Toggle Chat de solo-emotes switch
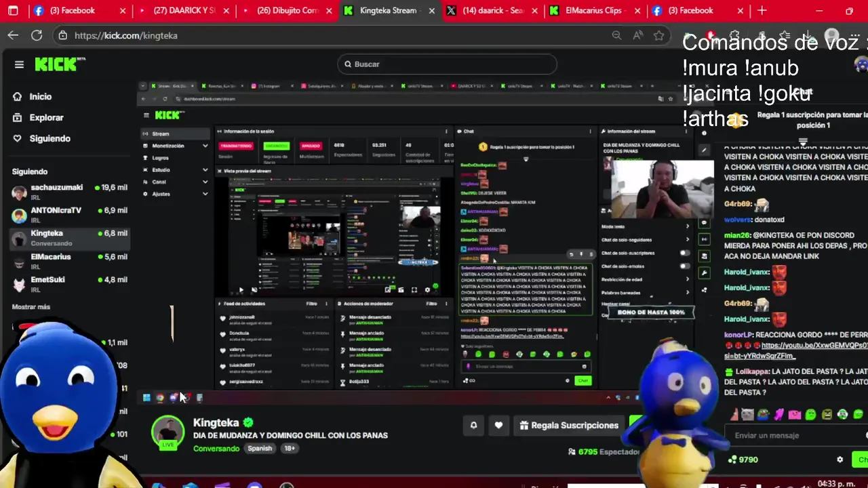This screenshot has height=488, width=868. pos(685,266)
